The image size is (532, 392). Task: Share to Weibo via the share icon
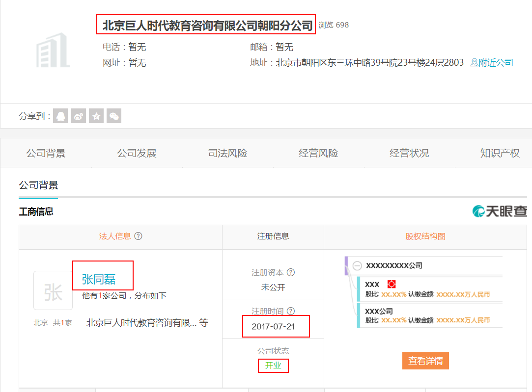79,116
